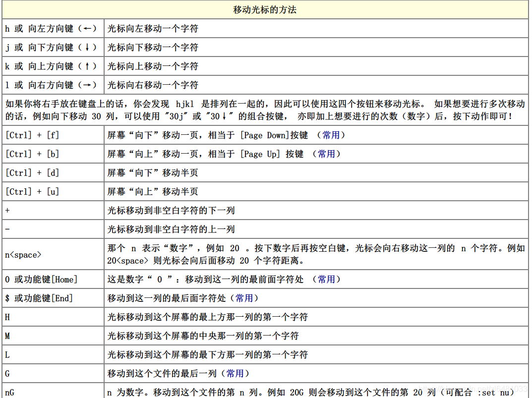Click description 光标向右移动一个字符
Screen dimensions: 532x398
tap(153, 85)
